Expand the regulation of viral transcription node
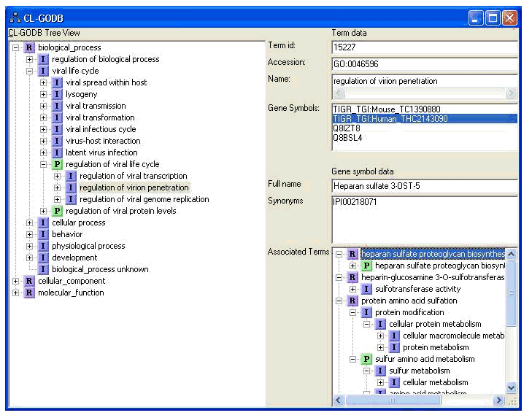532x418 pixels. (58, 176)
